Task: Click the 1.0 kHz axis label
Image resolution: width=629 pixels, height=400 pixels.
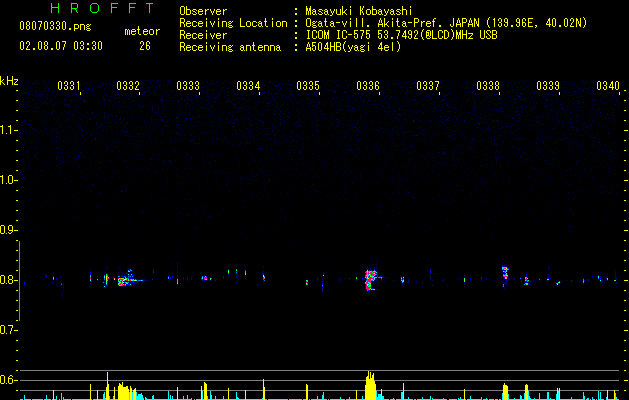Action: pyautogui.click(x=8, y=180)
